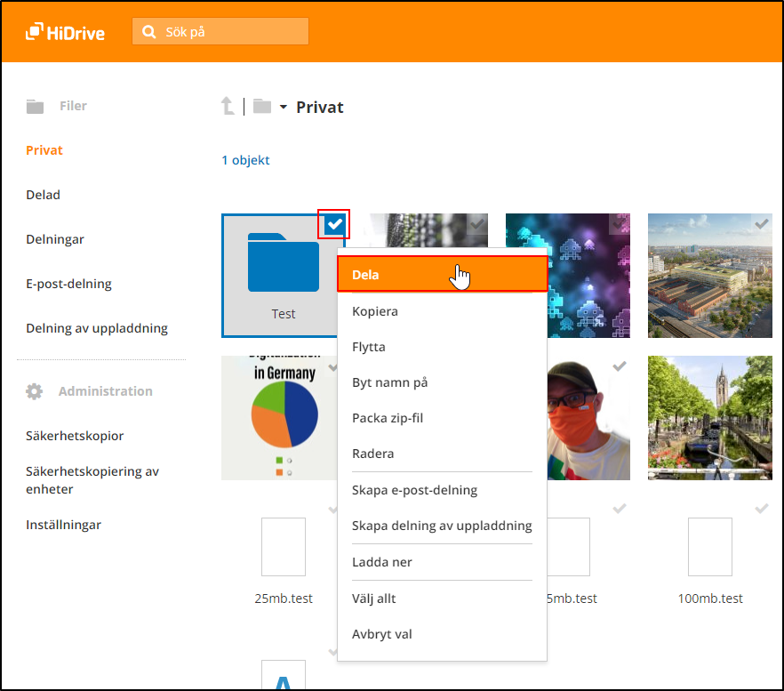Uncheck the Test folder checkbox
This screenshot has width=784, height=691.
click(334, 225)
